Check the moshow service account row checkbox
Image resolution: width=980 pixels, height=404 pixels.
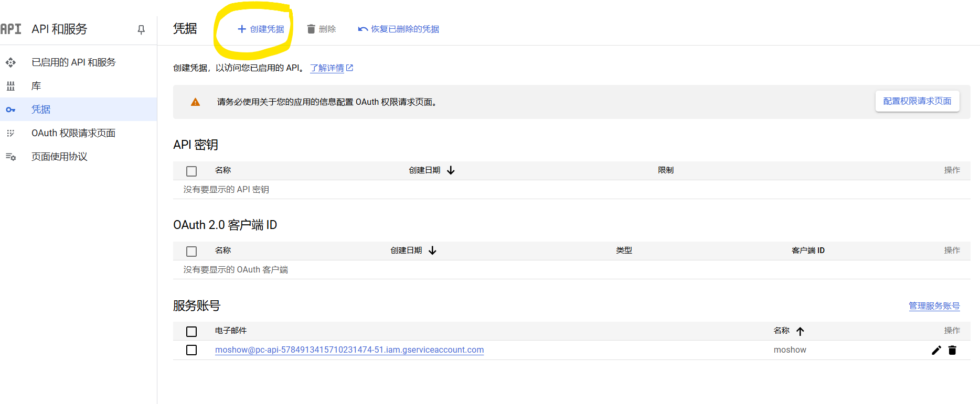191,350
